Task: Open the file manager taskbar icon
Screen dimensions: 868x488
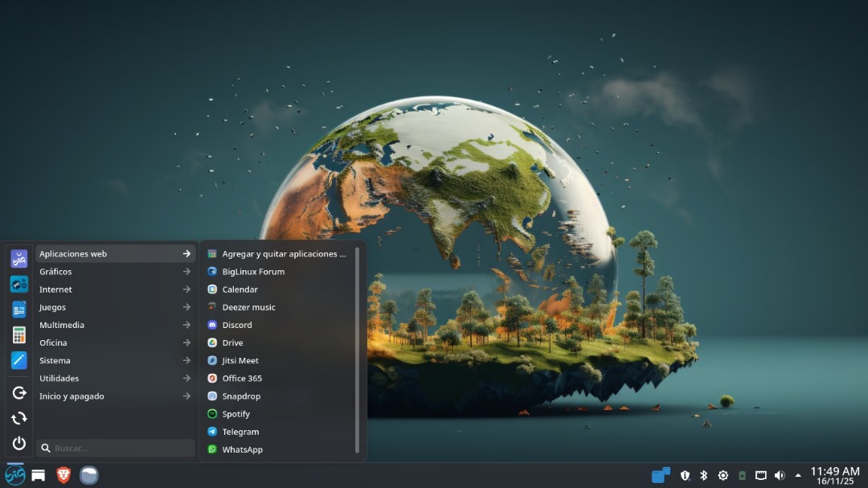Action: (x=39, y=475)
